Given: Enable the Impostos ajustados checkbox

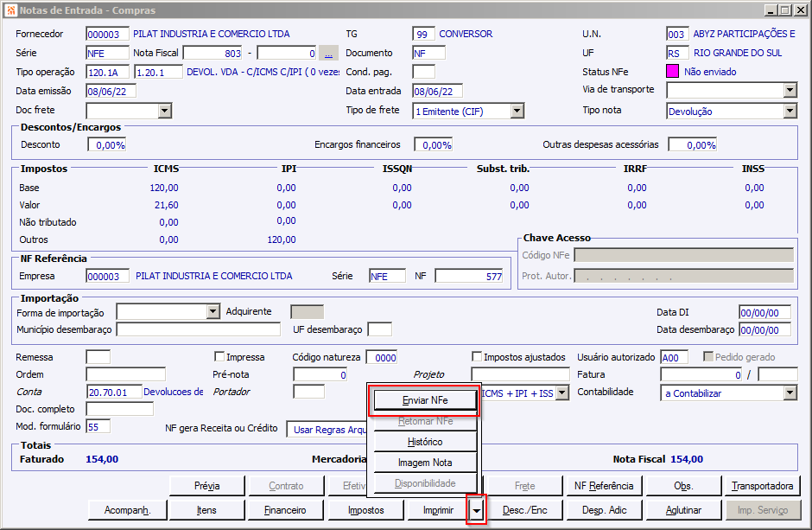Looking at the screenshot, I should 477,357.
